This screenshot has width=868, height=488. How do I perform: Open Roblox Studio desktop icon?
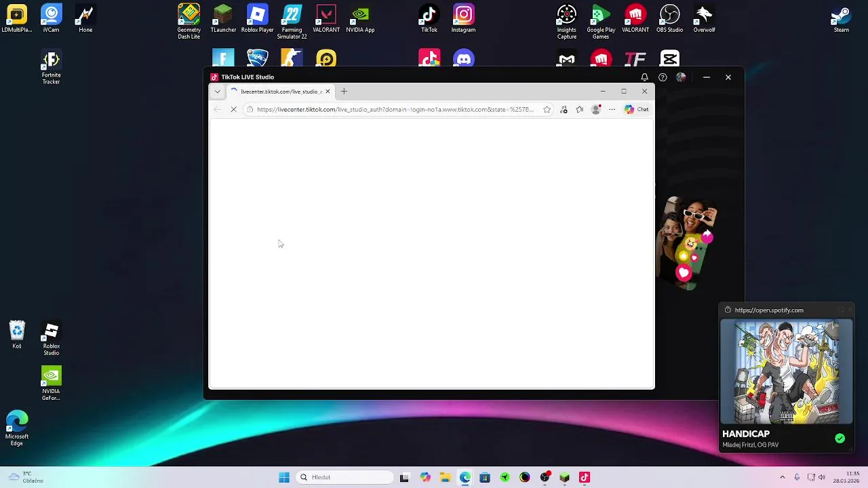click(51, 338)
